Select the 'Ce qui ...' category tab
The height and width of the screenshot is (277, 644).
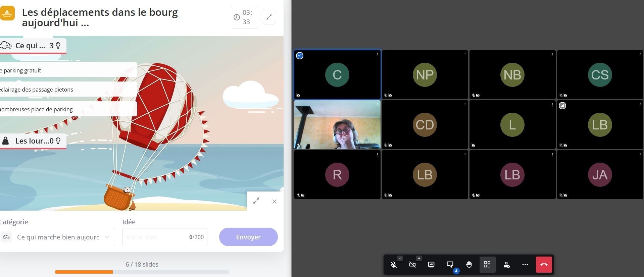pos(33,46)
